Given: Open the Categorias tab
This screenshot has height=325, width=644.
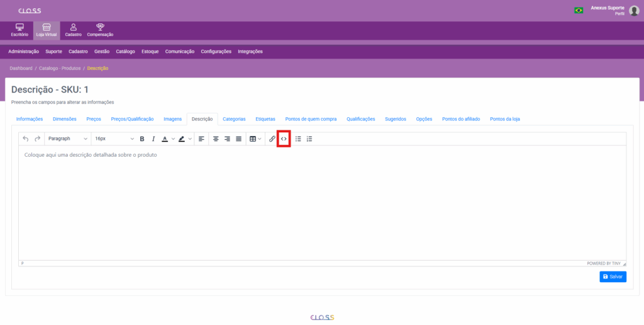Looking at the screenshot, I should pos(234,118).
